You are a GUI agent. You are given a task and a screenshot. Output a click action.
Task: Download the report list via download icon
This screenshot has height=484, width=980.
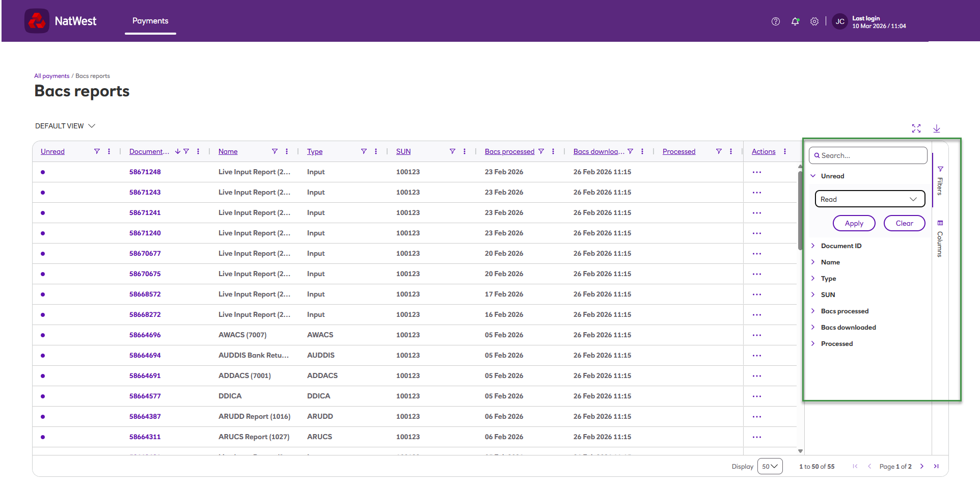point(937,128)
